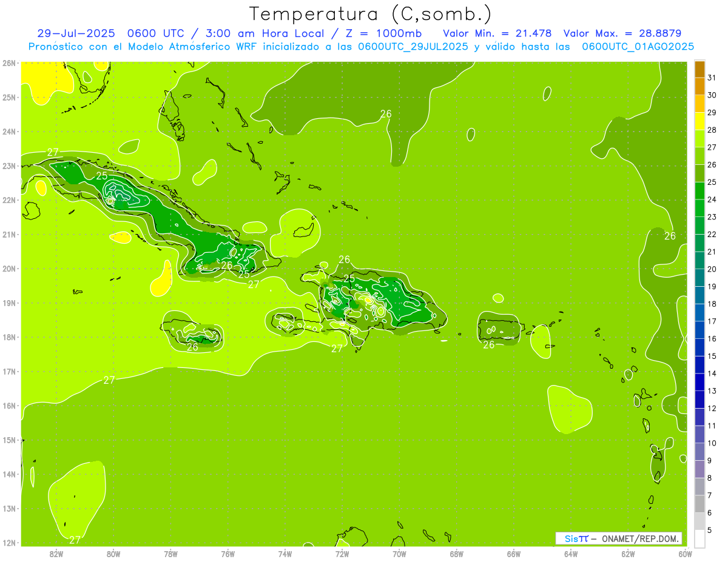Click the '26' contour label south of Puerto Rico
This screenshot has width=728, height=562.
pyautogui.click(x=488, y=345)
